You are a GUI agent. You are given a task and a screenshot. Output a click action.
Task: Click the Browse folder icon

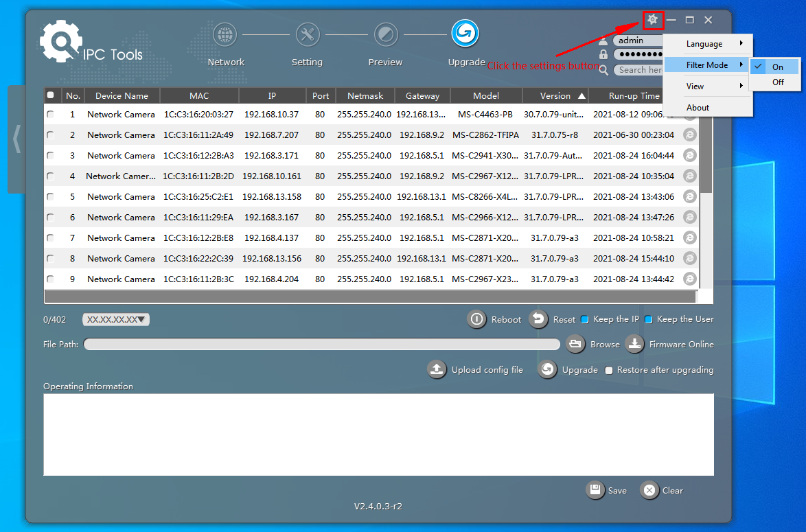(x=575, y=344)
